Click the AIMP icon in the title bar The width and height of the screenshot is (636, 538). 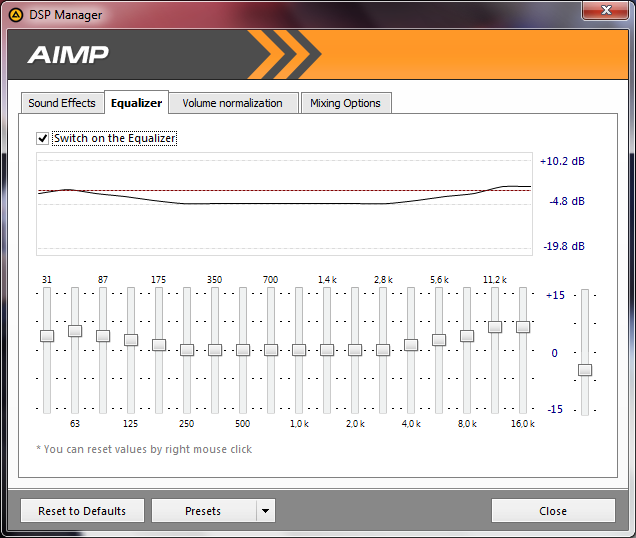tap(16, 15)
